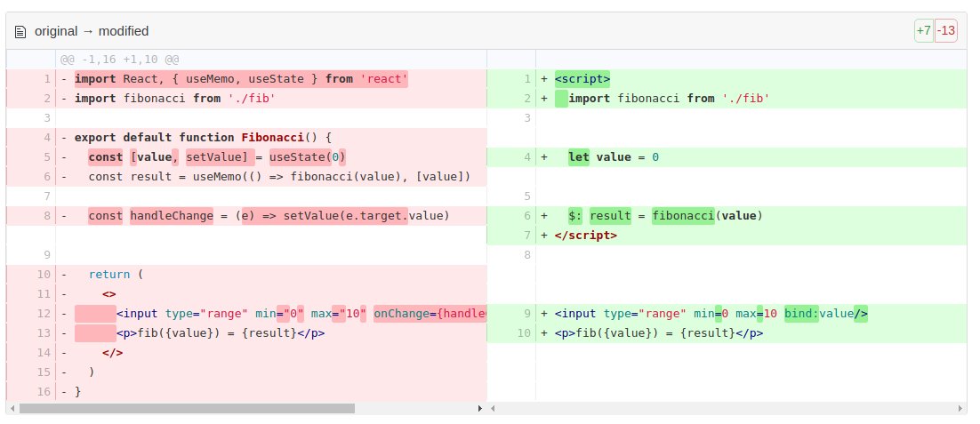980x424 pixels.
Task: Click the added 'let value = 0' line
Action: 614,157
